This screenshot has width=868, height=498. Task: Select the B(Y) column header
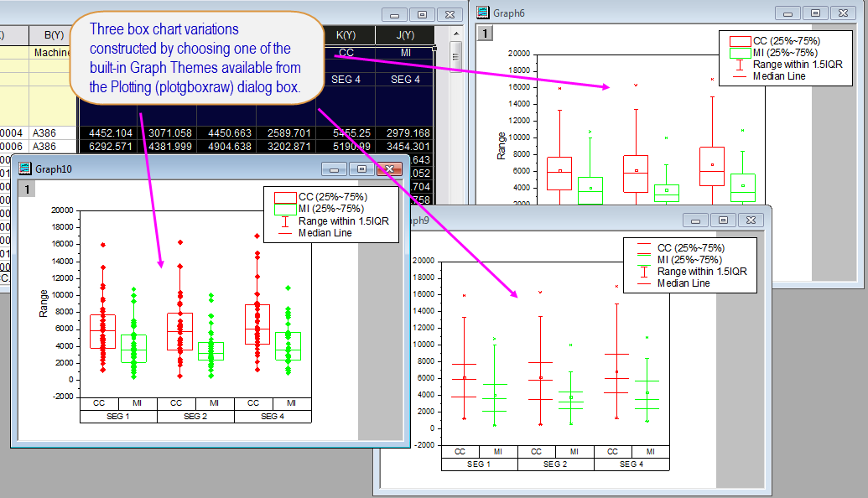pyautogui.click(x=47, y=34)
